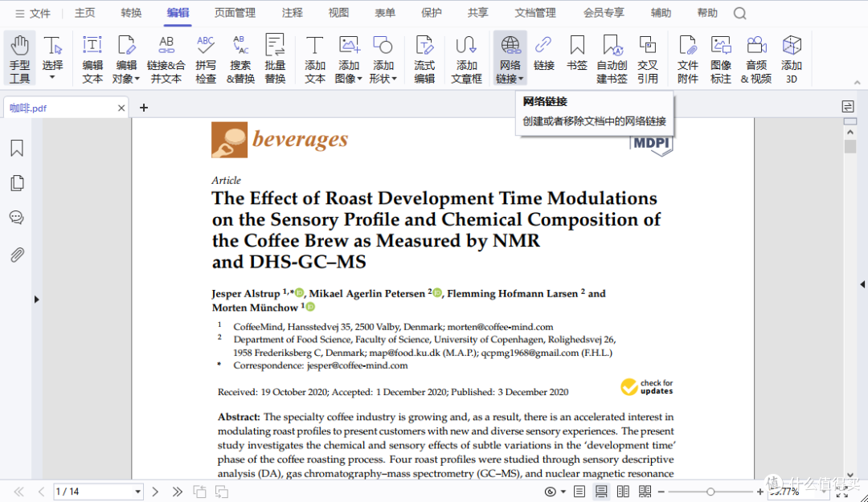Expand the page number dropdown
868x502 pixels.
[138, 492]
